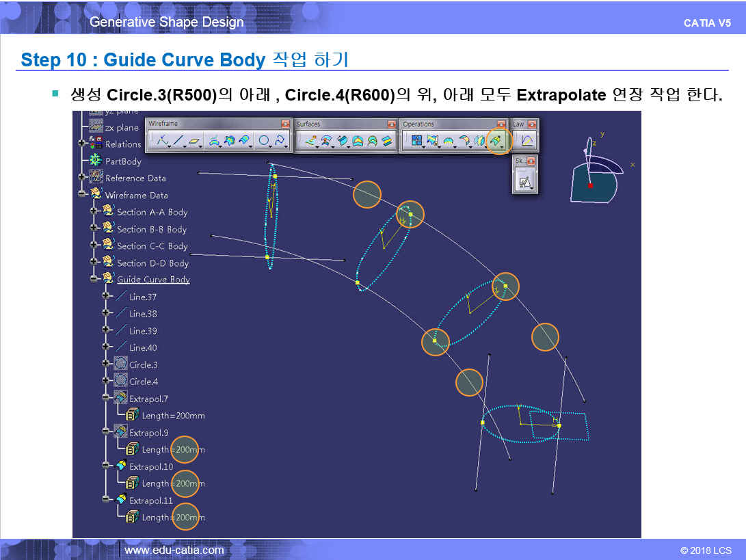This screenshot has height=560, width=746.
Task: Select the Line tool in Wireframe toolbar
Action: pyautogui.click(x=178, y=141)
